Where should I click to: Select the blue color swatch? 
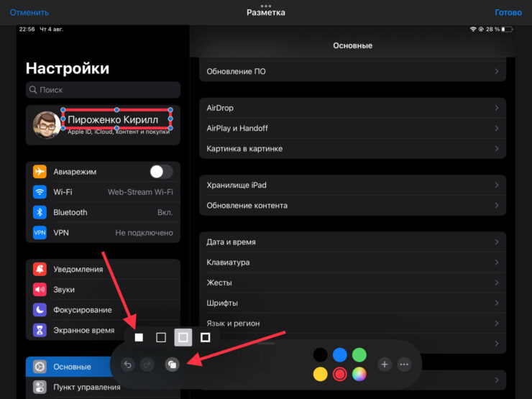(x=340, y=354)
